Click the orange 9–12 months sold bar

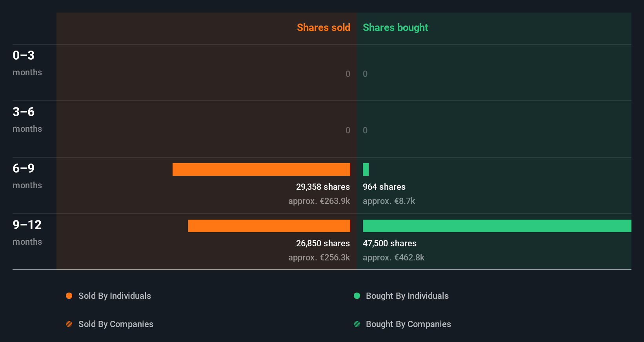[x=269, y=226]
